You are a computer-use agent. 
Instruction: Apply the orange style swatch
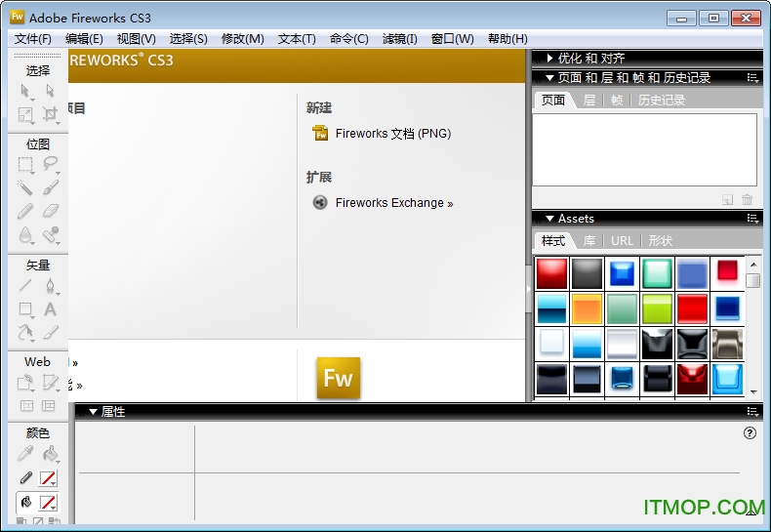coord(588,308)
